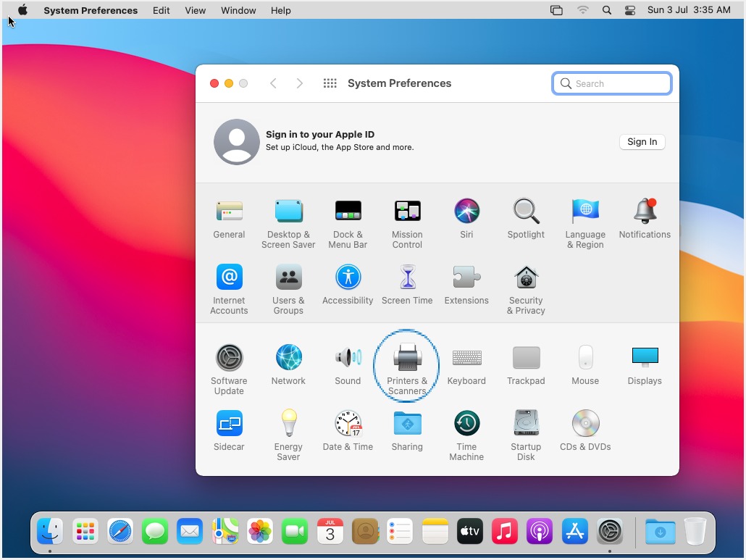Launch Safari from the Dock

coord(120,532)
